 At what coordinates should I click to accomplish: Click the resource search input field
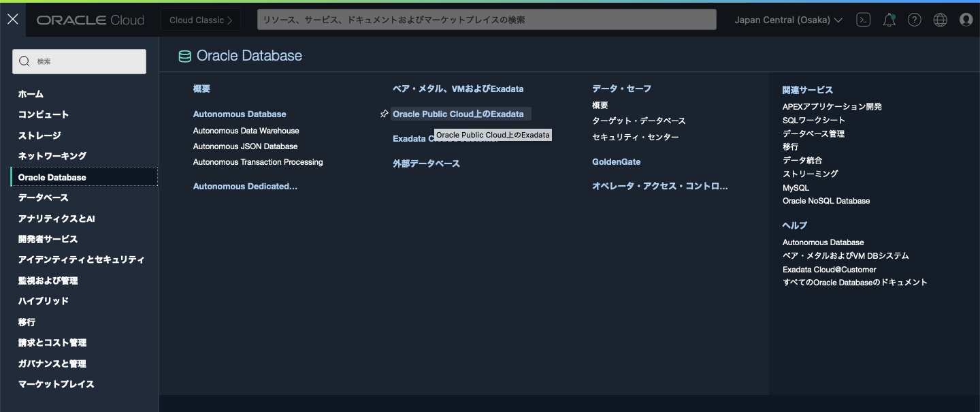coord(487,20)
